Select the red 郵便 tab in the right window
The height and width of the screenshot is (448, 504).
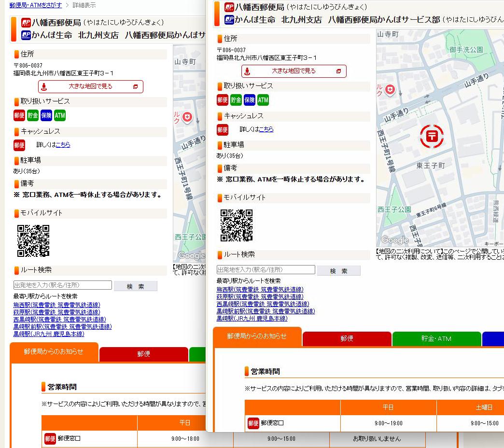pos(347,338)
